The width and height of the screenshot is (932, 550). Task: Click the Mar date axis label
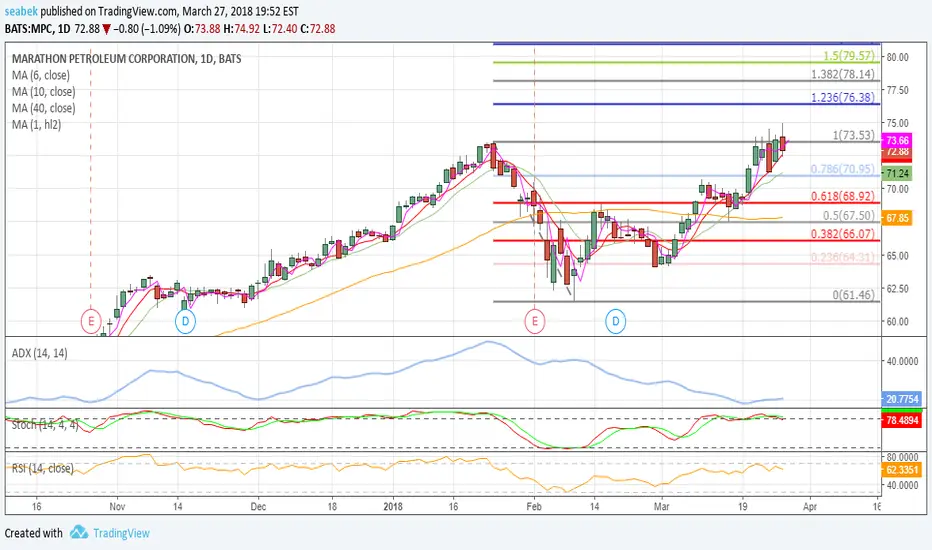661,507
